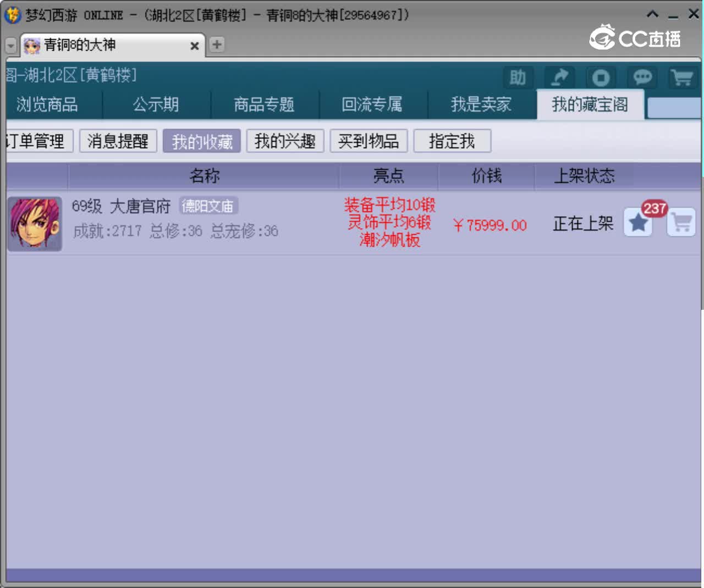Viewport: 704px width, 588px height.
Task: Click the 德阳文庙 server tag
Action: pyautogui.click(x=208, y=206)
